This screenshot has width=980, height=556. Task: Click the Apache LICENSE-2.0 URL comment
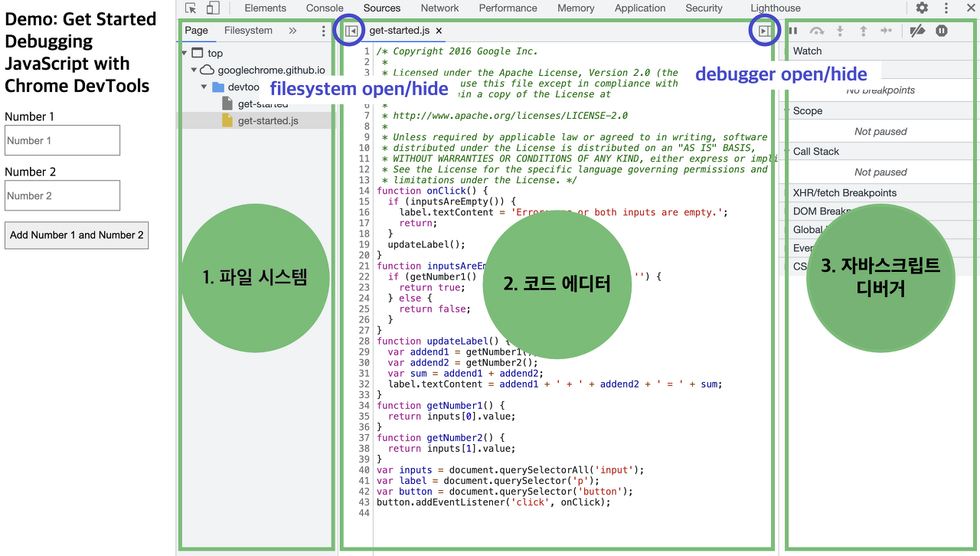coord(510,116)
